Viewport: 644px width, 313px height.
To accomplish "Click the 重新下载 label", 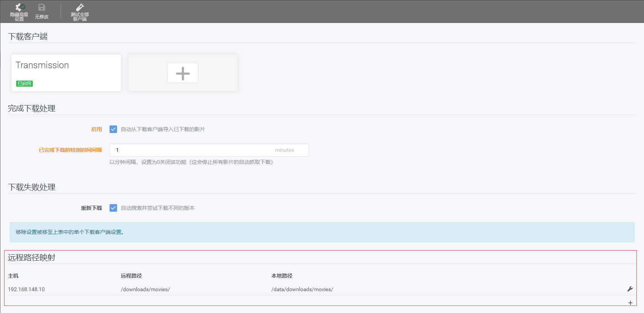I will click(x=91, y=208).
